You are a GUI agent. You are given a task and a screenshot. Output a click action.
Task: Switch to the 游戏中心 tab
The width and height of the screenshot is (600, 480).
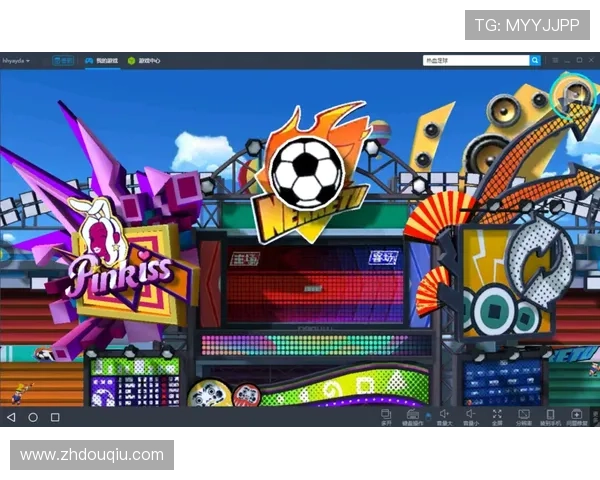tap(145, 60)
